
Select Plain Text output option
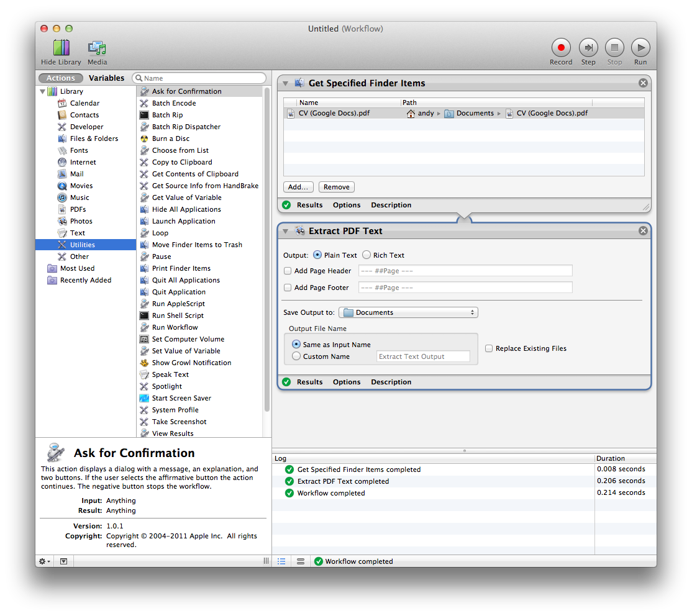[x=317, y=255]
